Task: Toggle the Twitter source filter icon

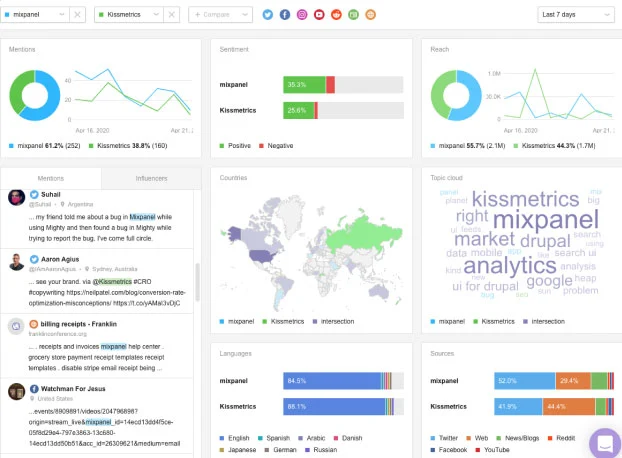Action: [x=268, y=15]
